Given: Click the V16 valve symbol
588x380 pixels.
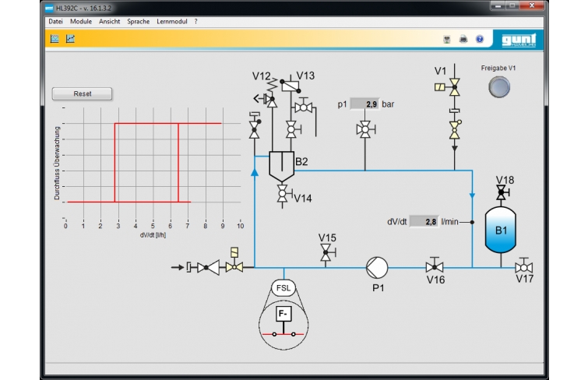Looking at the screenshot, I should pyautogui.click(x=435, y=267).
